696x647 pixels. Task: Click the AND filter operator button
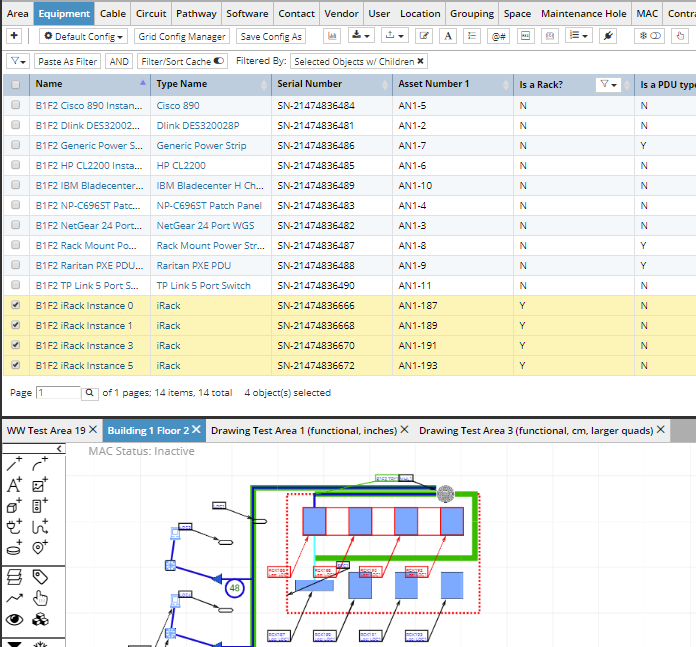pyautogui.click(x=119, y=61)
